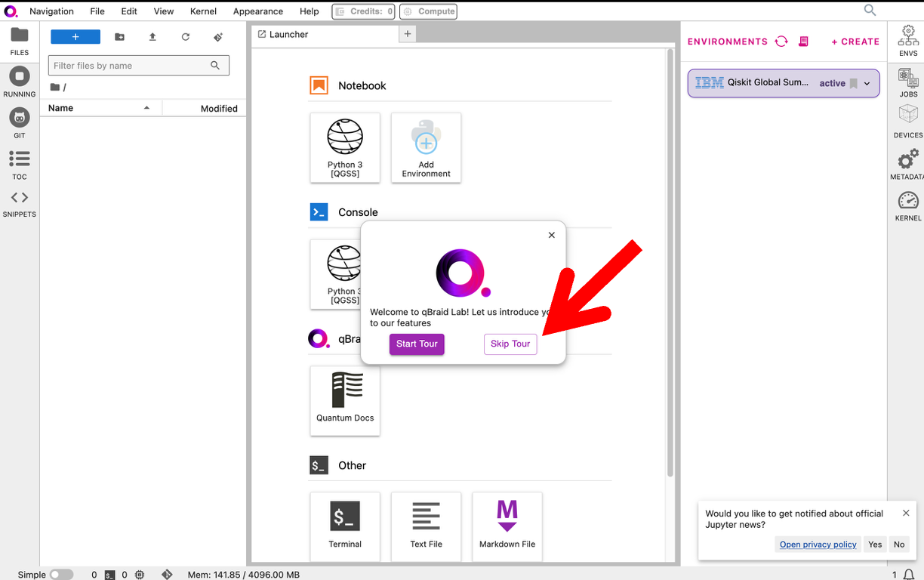Click the Skip Tour button
The image size is (924, 580).
tap(510, 344)
